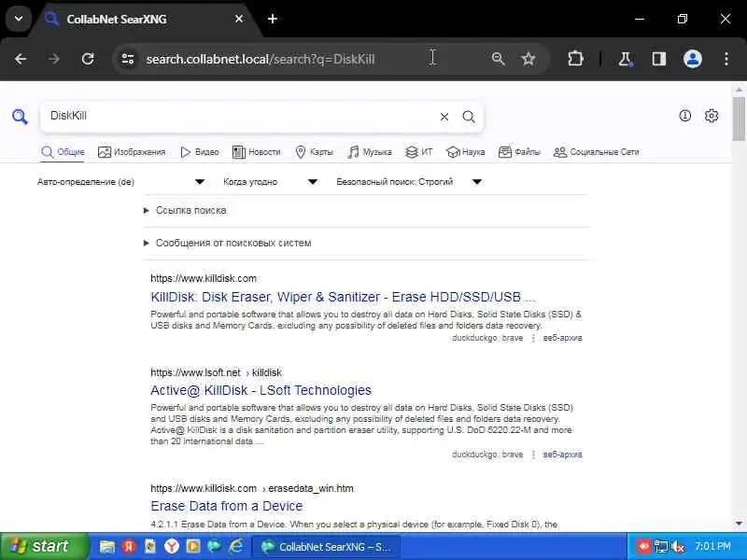Image resolution: width=747 pixels, height=560 pixels.
Task: Click the 7:01 PM taskbar clock
Action: [712, 546]
